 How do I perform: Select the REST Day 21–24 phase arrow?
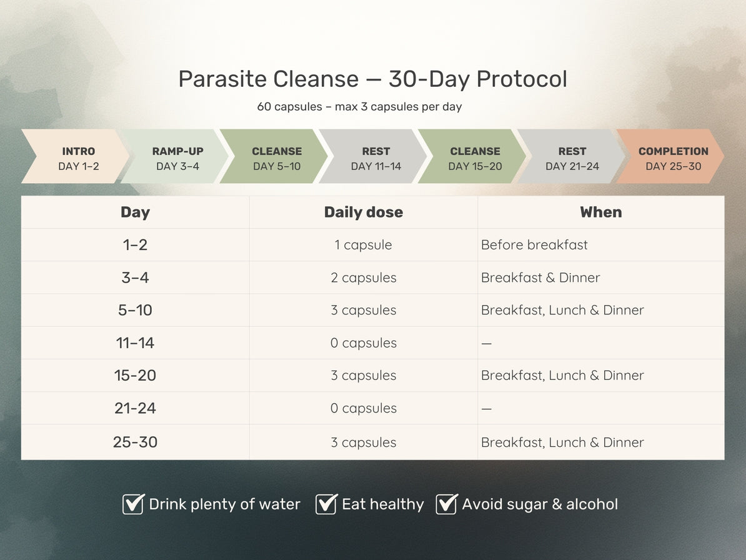pyautogui.click(x=570, y=158)
